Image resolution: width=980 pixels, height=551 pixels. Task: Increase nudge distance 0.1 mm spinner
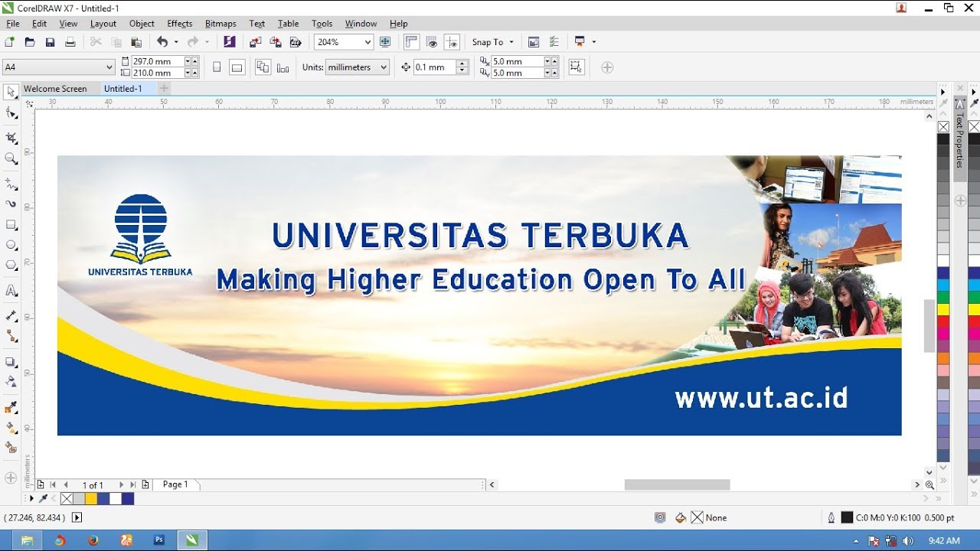pos(462,64)
